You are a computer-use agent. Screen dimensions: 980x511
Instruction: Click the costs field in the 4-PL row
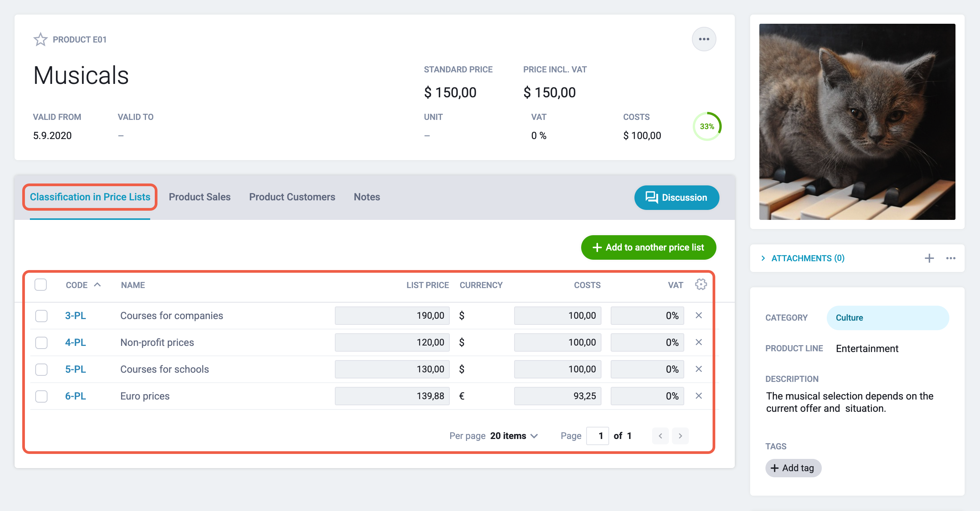[557, 342]
